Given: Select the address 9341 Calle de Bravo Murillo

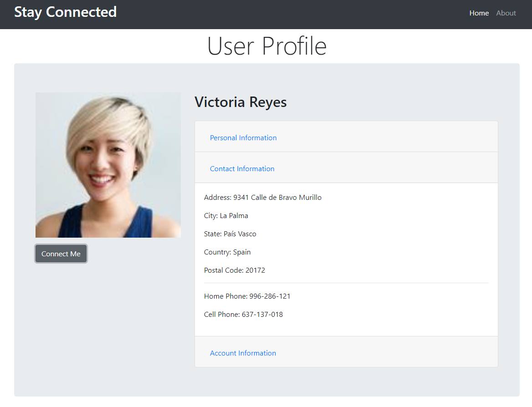Looking at the screenshot, I should point(277,198).
